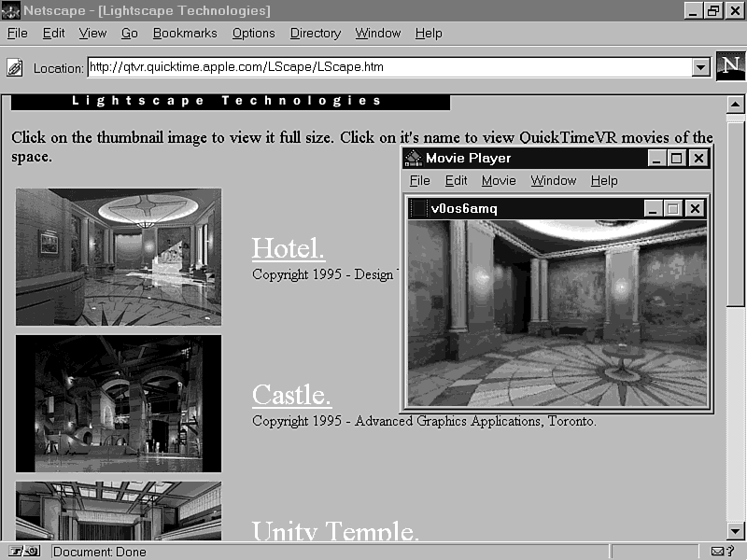
Task: Open the mail envelope icon in status bar
Action: (x=717, y=552)
